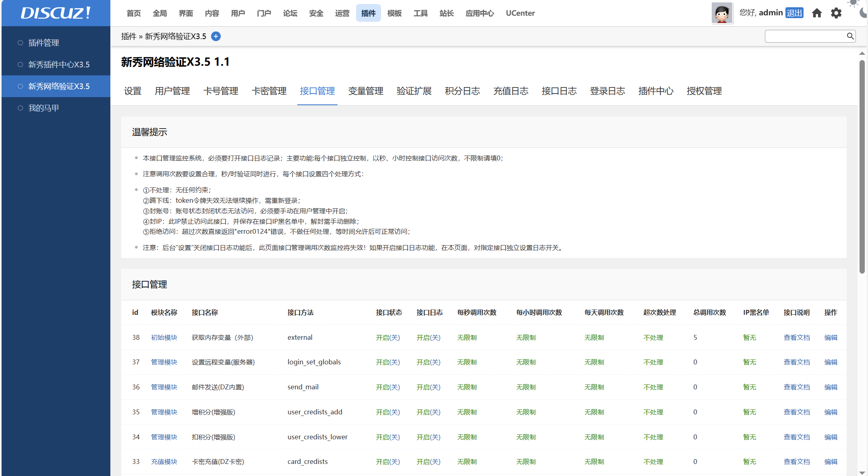Toggle 接口状态 开启(关) for external row
Screen dimensions: 868x476
388,337
